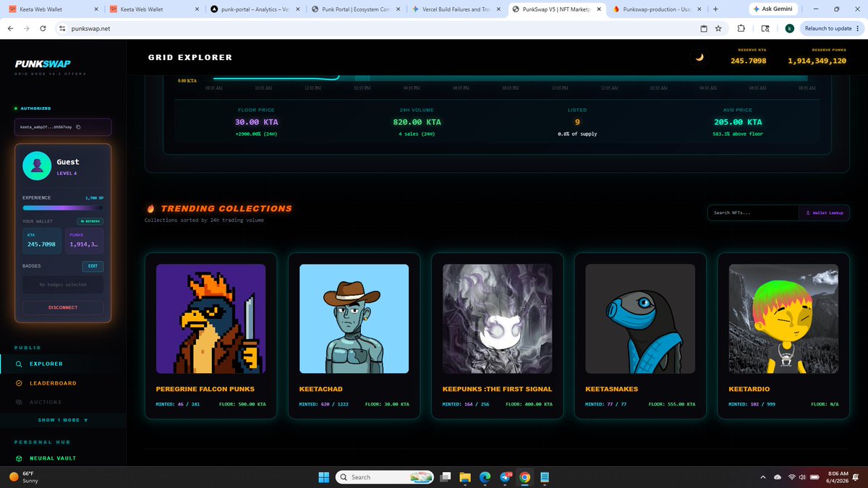Focus the Search NFTs input field
Viewport: 868px width, 488px height.
pyautogui.click(x=753, y=213)
